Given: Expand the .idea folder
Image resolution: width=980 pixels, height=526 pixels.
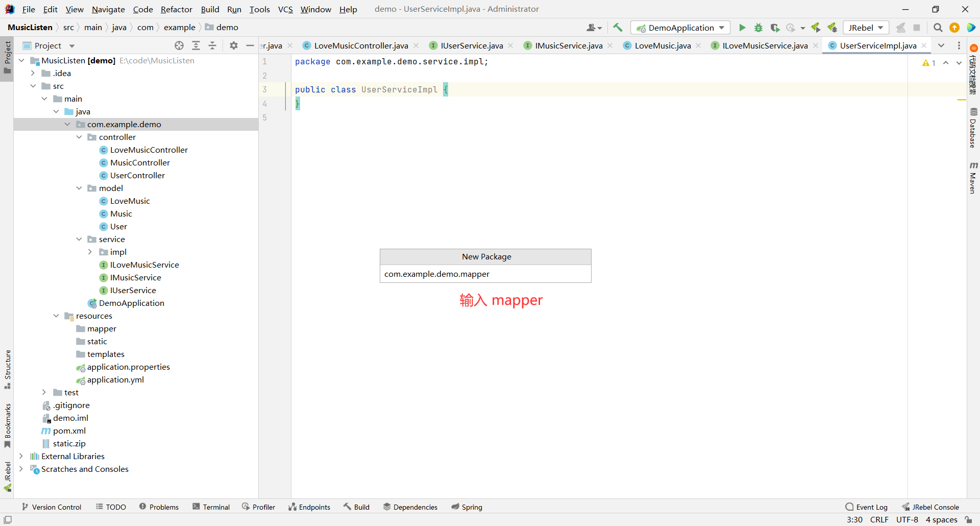Looking at the screenshot, I should pos(33,73).
